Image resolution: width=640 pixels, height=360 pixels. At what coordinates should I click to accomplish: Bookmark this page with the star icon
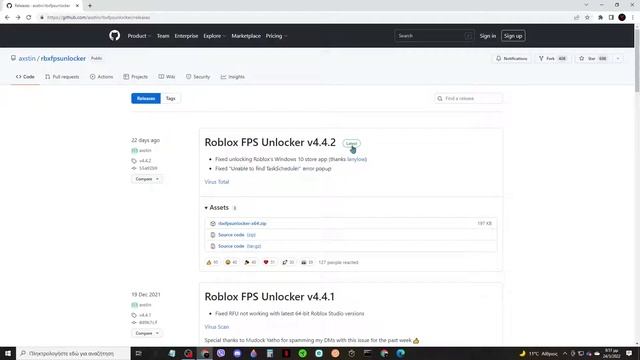click(587, 18)
